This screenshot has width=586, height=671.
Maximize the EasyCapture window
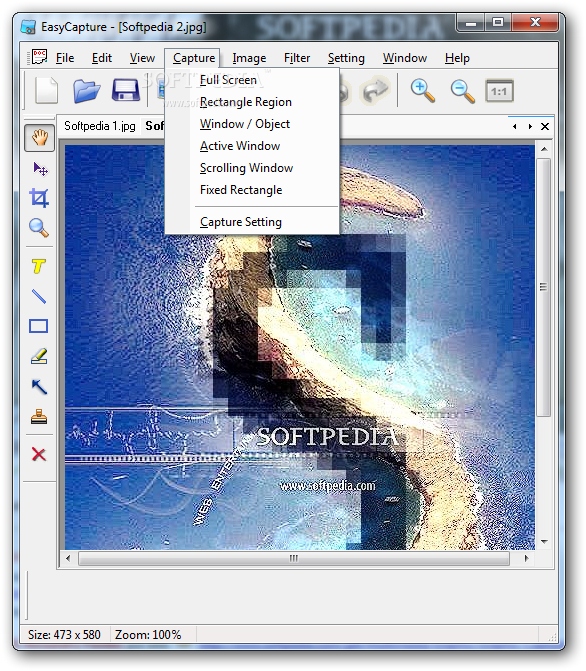tap(498, 22)
